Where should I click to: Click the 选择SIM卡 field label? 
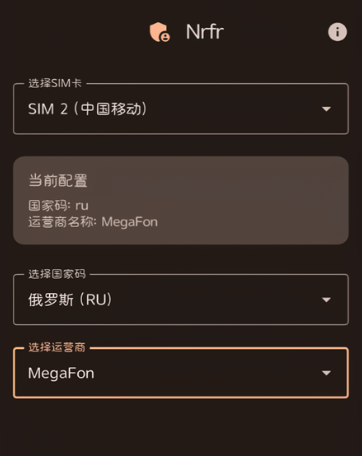point(55,83)
